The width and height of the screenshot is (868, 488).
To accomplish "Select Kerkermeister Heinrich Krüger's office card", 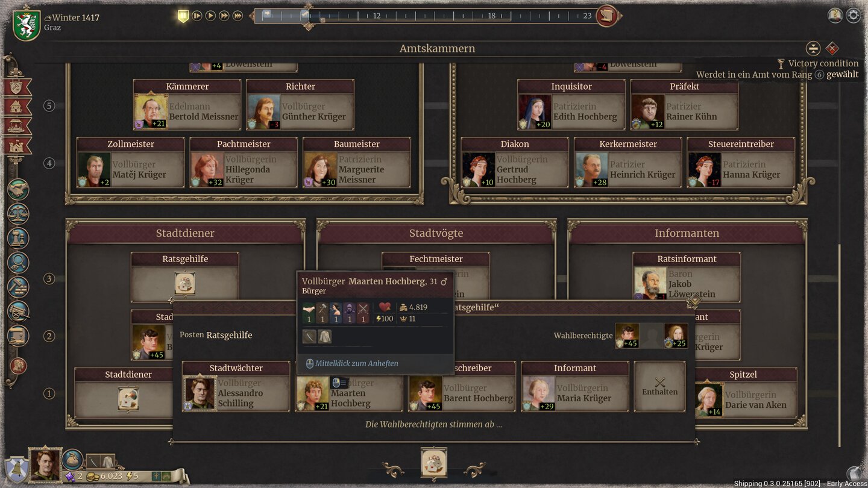I will pyautogui.click(x=628, y=163).
